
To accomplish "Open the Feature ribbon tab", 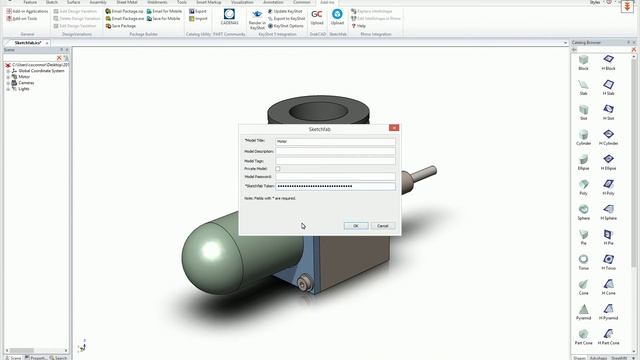I will click(x=30, y=2).
